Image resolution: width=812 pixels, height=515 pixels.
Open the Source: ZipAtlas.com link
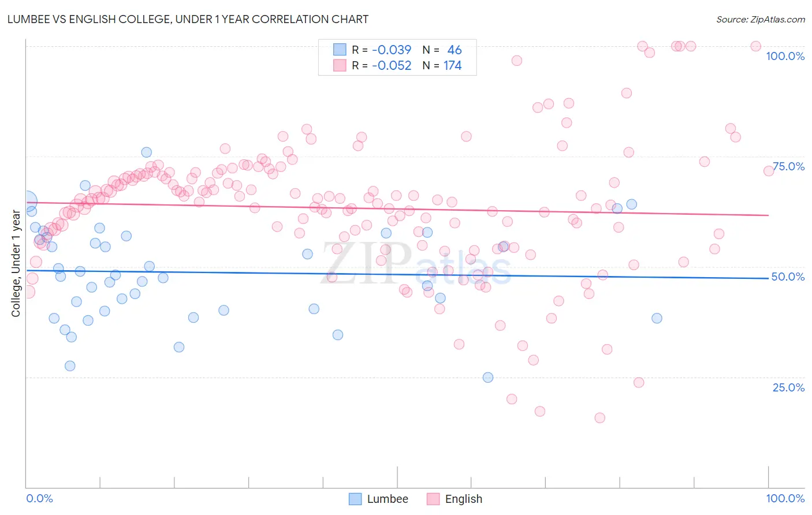[761, 19]
